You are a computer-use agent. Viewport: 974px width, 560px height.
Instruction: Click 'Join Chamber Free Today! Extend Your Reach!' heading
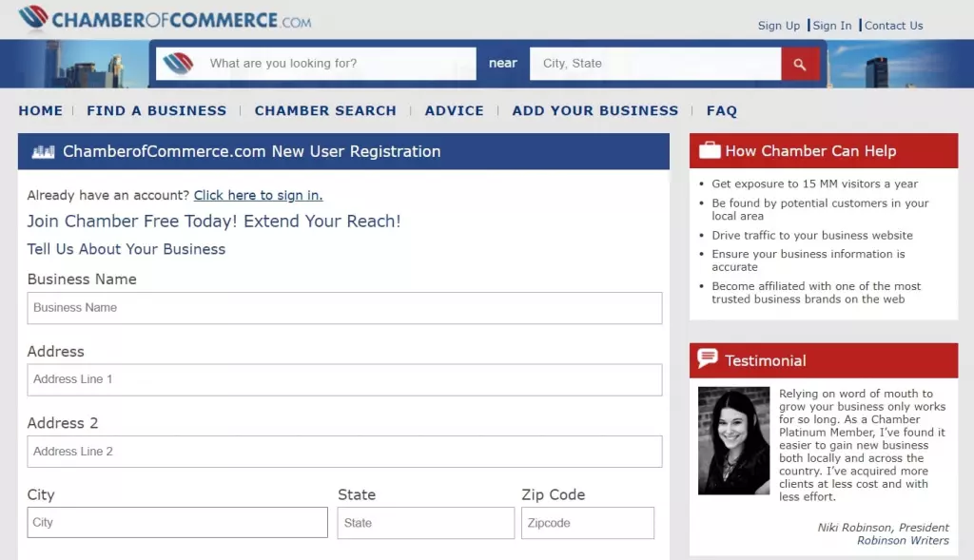(x=214, y=221)
